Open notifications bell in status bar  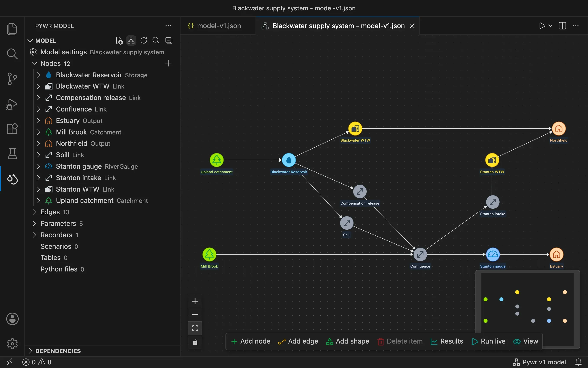[578, 362]
